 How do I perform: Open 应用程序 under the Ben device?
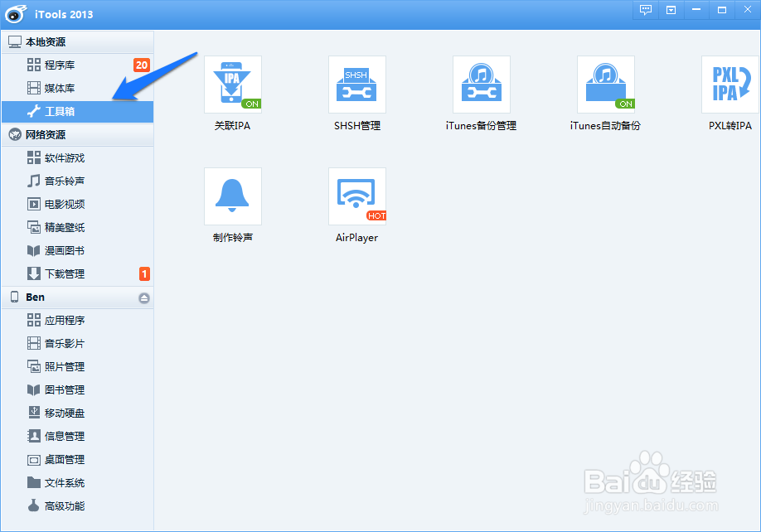78,321
